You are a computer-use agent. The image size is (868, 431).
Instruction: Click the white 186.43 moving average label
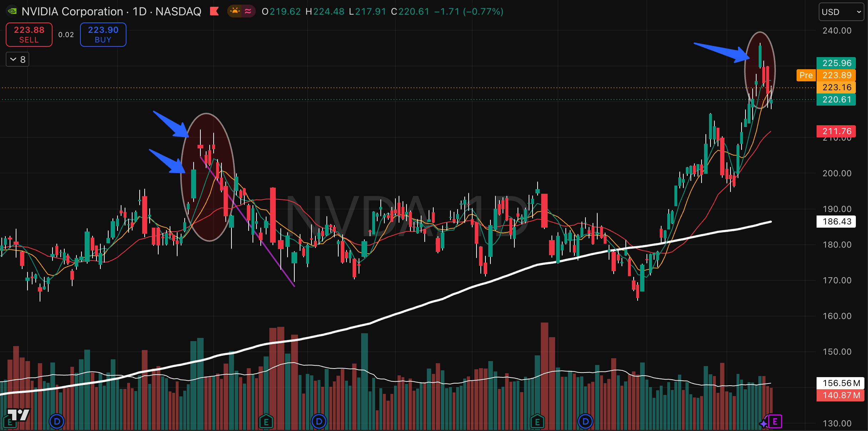click(x=836, y=222)
